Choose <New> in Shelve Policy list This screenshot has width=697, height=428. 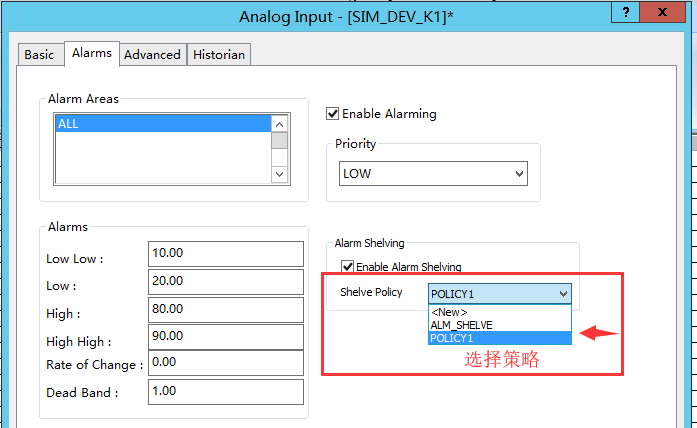tap(500, 312)
